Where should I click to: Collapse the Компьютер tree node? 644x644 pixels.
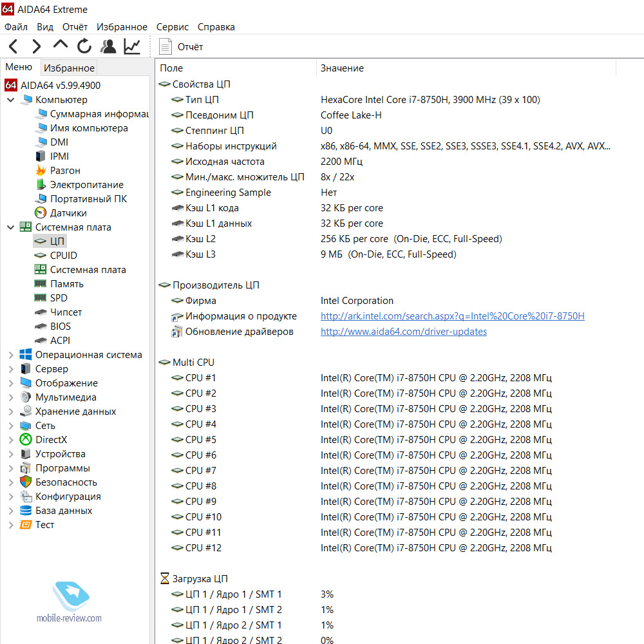pos(11,100)
